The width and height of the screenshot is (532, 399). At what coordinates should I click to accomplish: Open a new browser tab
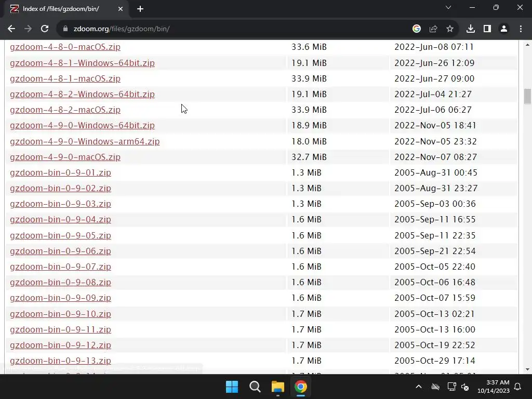(x=140, y=9)
